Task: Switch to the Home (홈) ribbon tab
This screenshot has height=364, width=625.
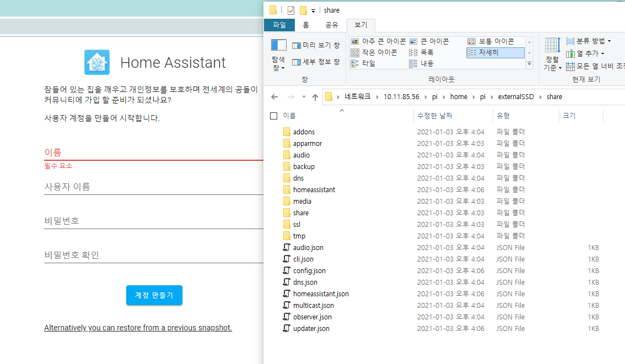Action: tap(306, 25)
